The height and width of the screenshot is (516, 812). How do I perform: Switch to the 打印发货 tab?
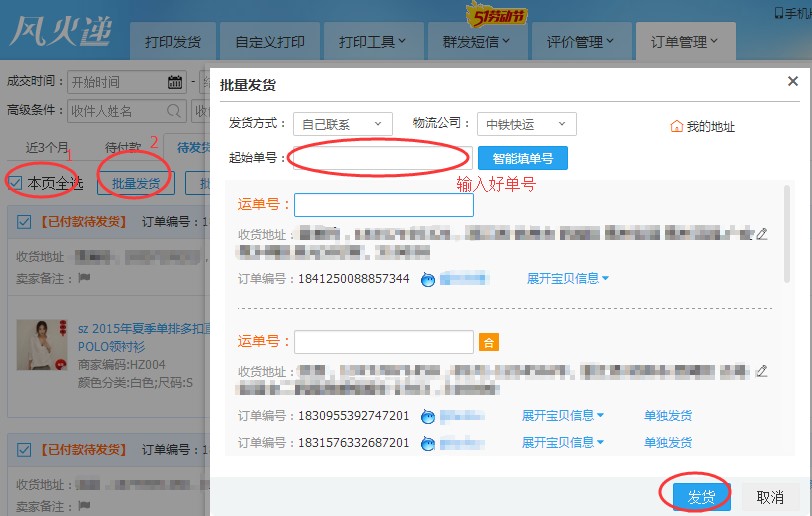point(172,41)
